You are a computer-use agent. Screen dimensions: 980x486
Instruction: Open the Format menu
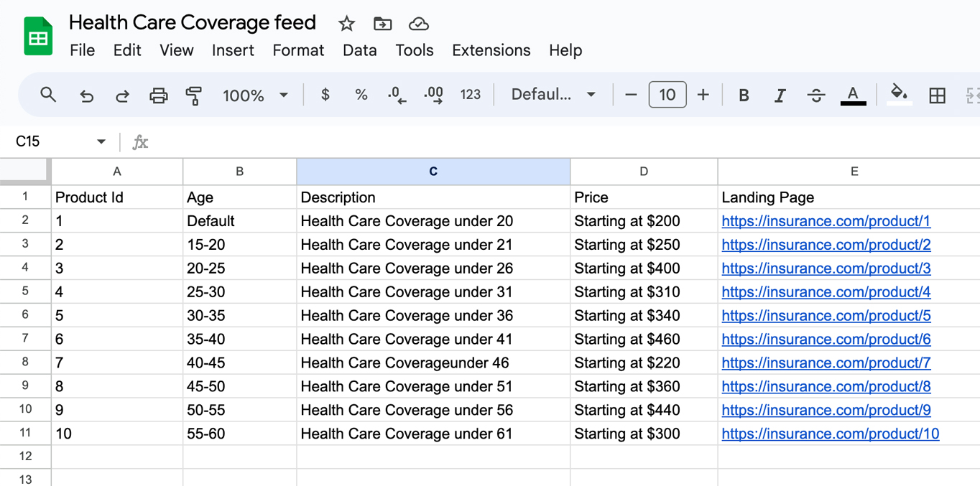point(298,50)
